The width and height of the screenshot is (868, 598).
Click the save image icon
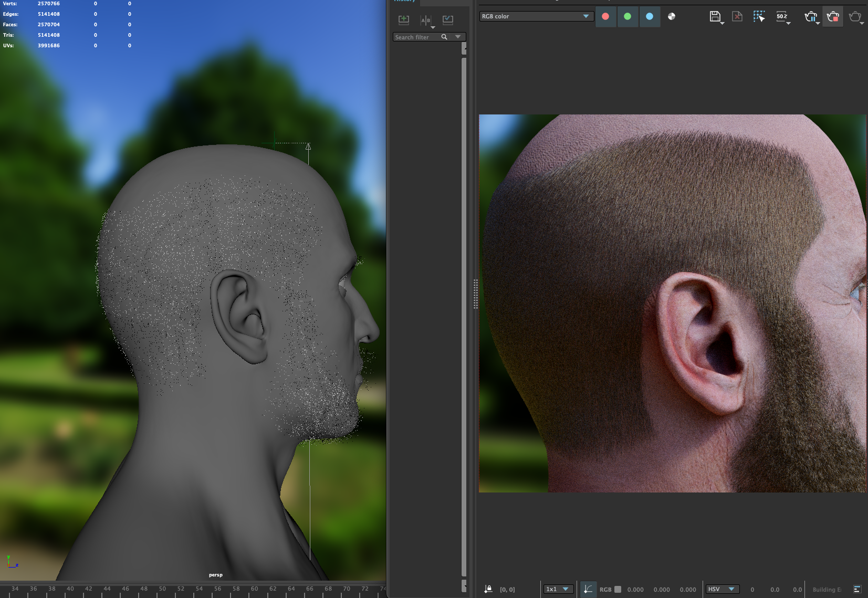click(715, 16)
